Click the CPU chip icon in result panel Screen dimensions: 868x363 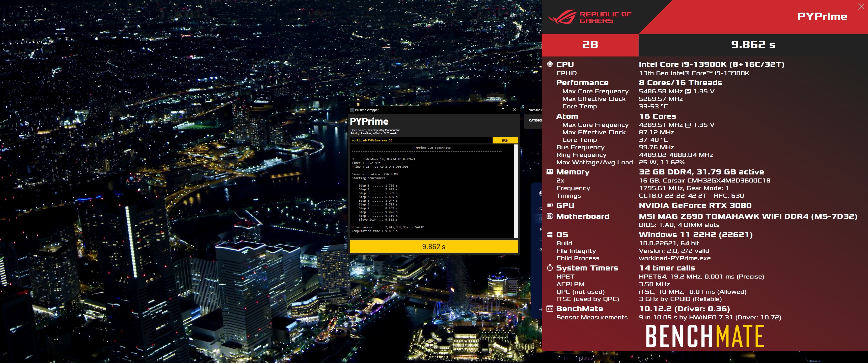pos(550,64)
